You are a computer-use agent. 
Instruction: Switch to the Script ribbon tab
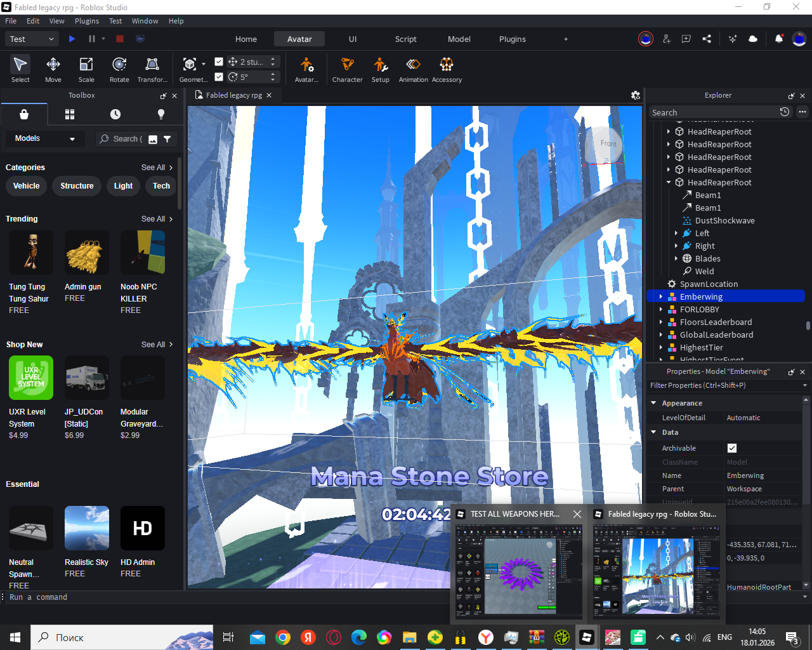click(405, 39)
